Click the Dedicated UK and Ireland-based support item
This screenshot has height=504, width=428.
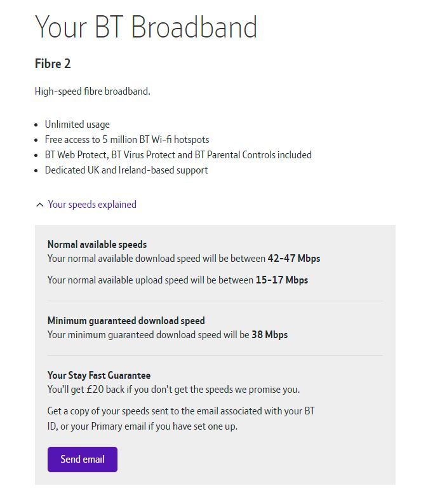pyautogui.click(x=126, y=170)
